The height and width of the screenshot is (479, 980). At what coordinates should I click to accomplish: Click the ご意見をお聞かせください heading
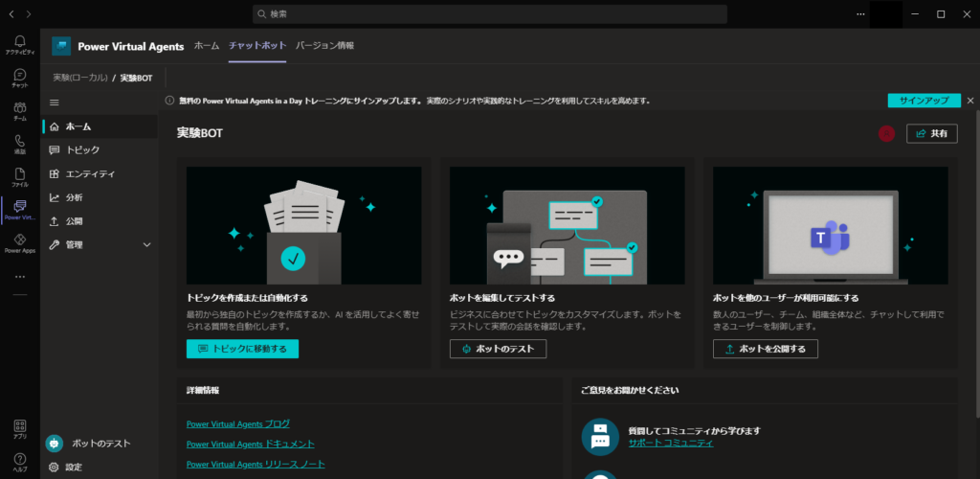[630, 390]
